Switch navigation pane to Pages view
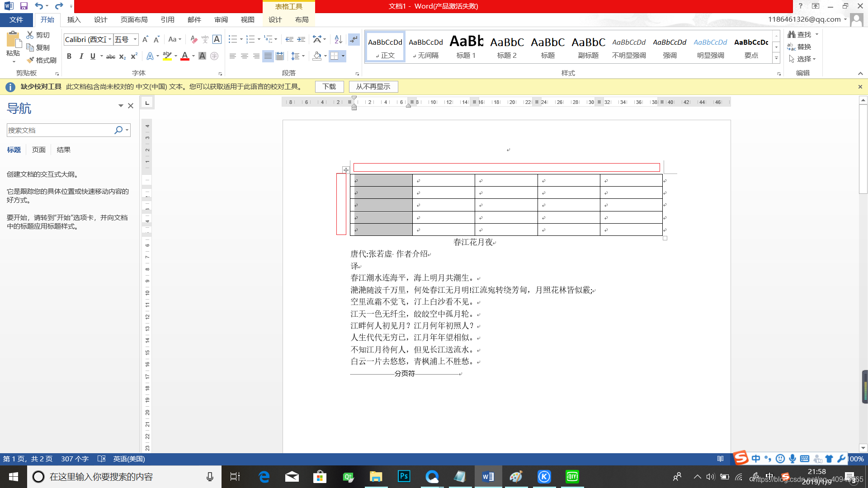The width and height of the screenshot is (868, 488). pos(39,150)
